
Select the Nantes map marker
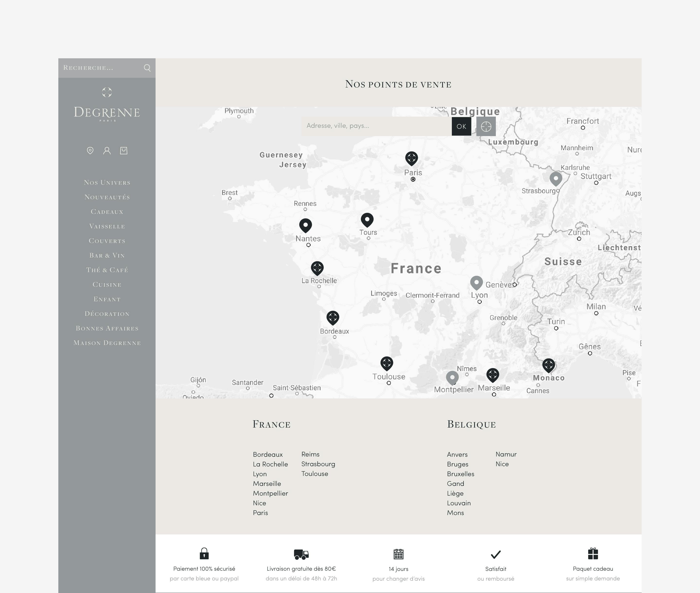(306, 226)
